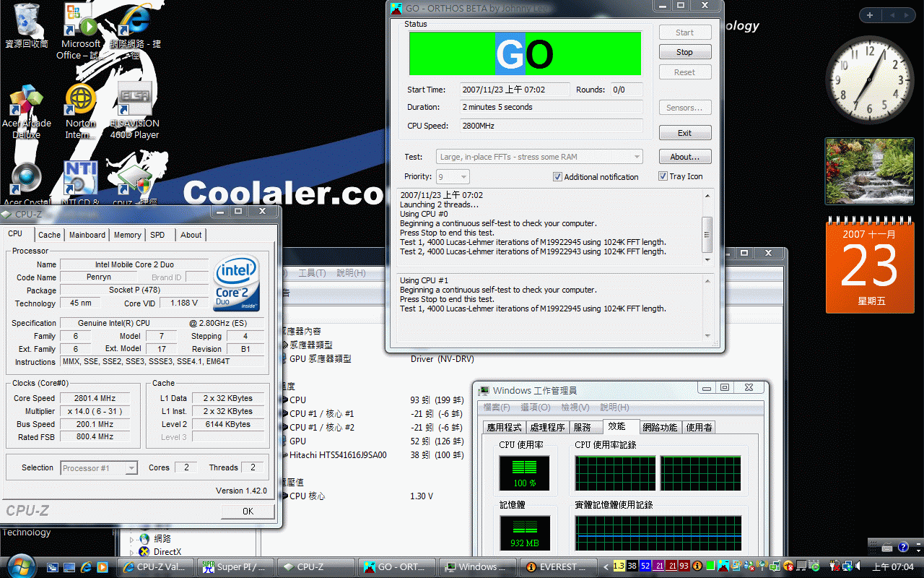Open the Acer Crystal Eye desktop shortcut

(27, 184)
